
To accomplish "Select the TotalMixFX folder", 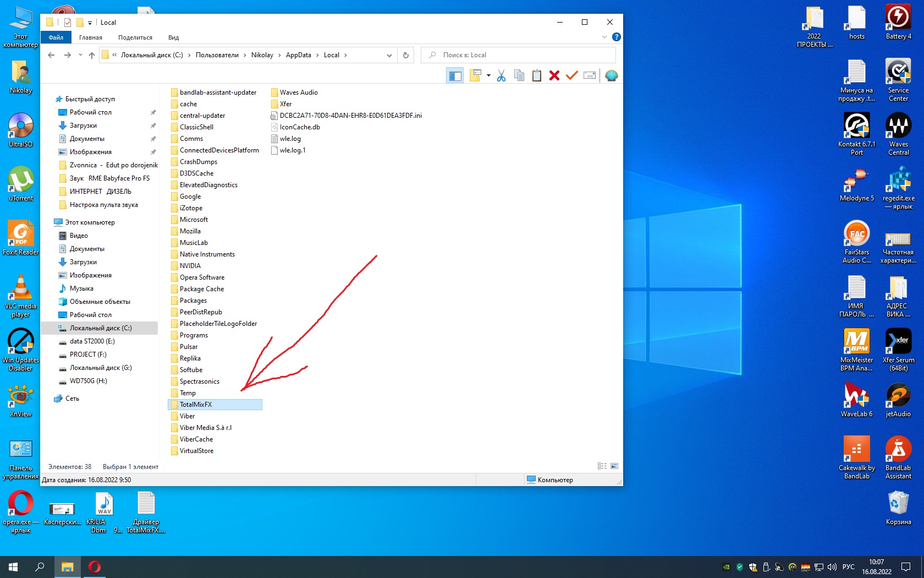I will click(215, 405).
